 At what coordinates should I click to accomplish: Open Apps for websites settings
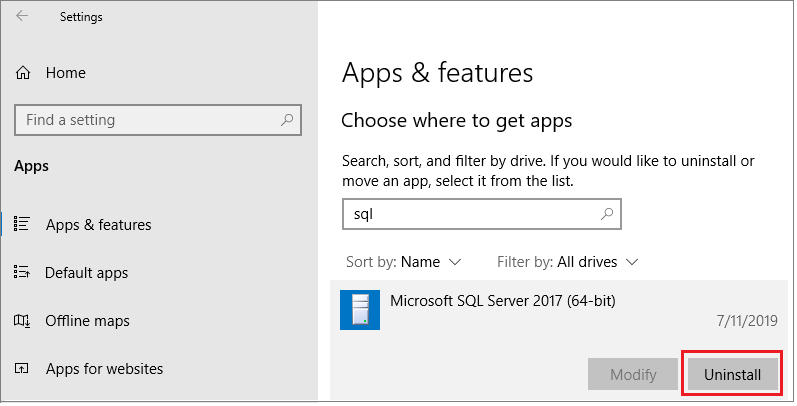[x=104, y=369]
